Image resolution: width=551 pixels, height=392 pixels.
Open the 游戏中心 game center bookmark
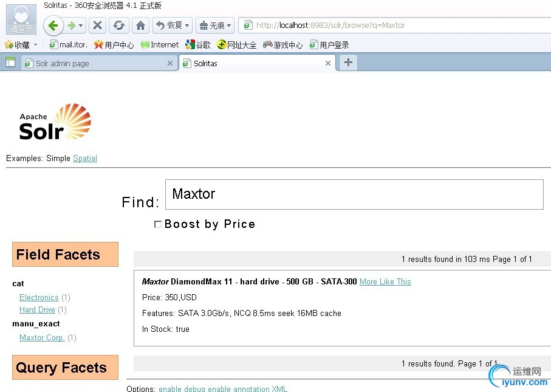click(x=283, y=44)
